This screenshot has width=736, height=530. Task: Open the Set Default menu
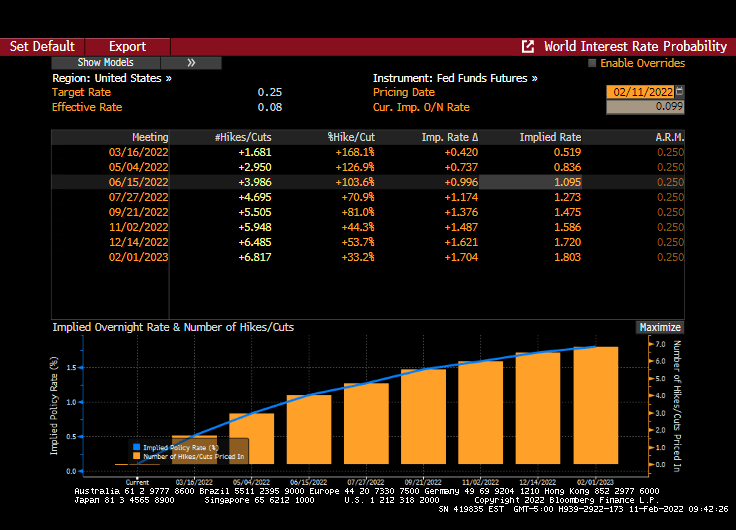pos(42,46)
